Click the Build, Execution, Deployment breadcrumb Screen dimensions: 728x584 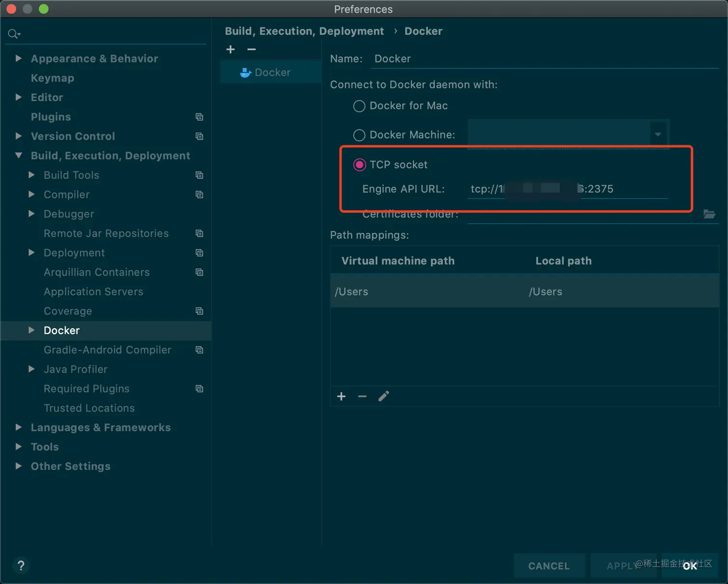[x=304, y=31]
